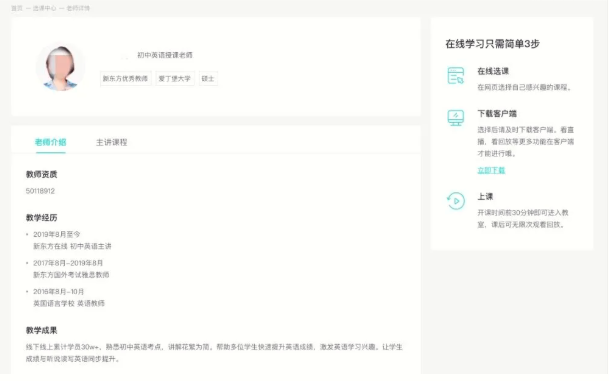Click the 在线选课 step title
Image resolution: width=609 pixels, height=381 pixels.
[493, 71]
